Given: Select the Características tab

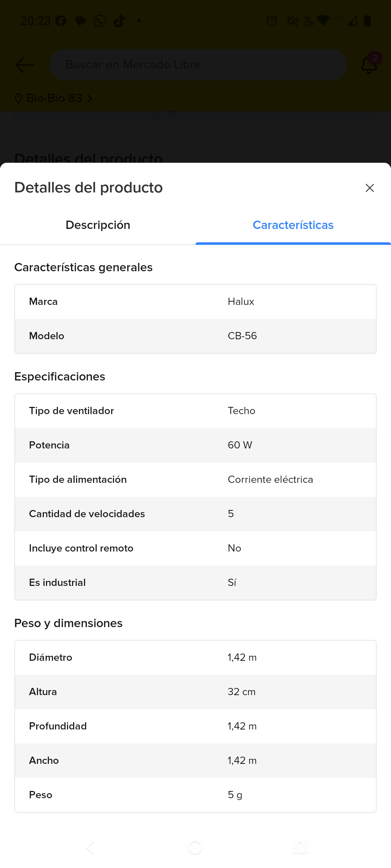Looking at the screenshot, I should 293,225.
